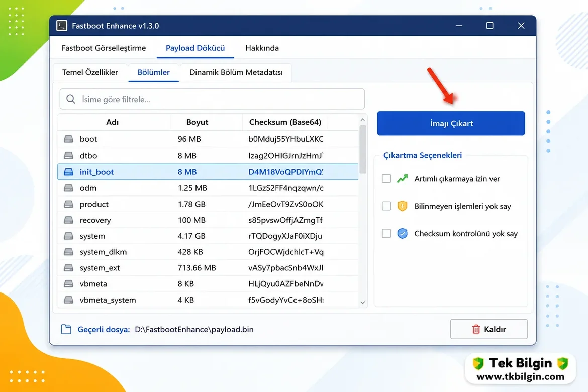
Task: Select the Payload Dökücü tab
Action: click(x=195, y=48)
